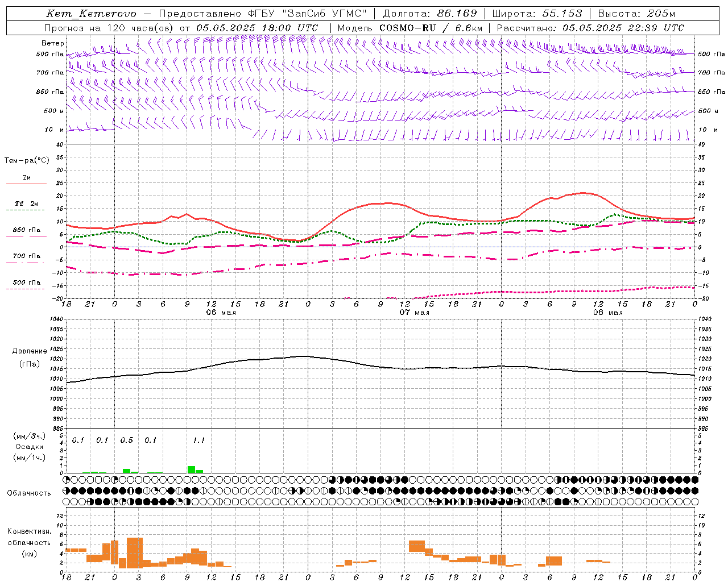Screen dimensions: 728x582
Task: Click the '1.1' precipitation amount value
Action: click(198, 440)
